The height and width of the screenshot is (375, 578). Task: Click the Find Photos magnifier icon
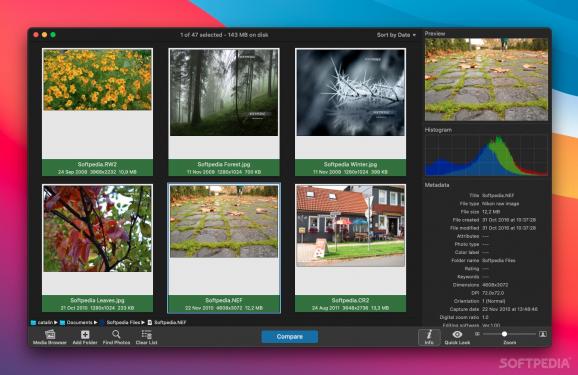tap(116, 334)
